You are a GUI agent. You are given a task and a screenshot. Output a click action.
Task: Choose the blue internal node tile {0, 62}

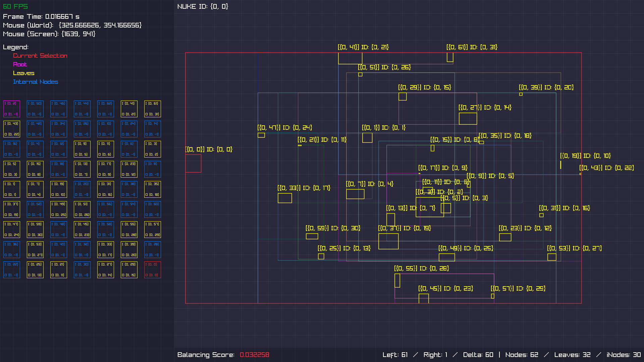(x=106, y=109)
